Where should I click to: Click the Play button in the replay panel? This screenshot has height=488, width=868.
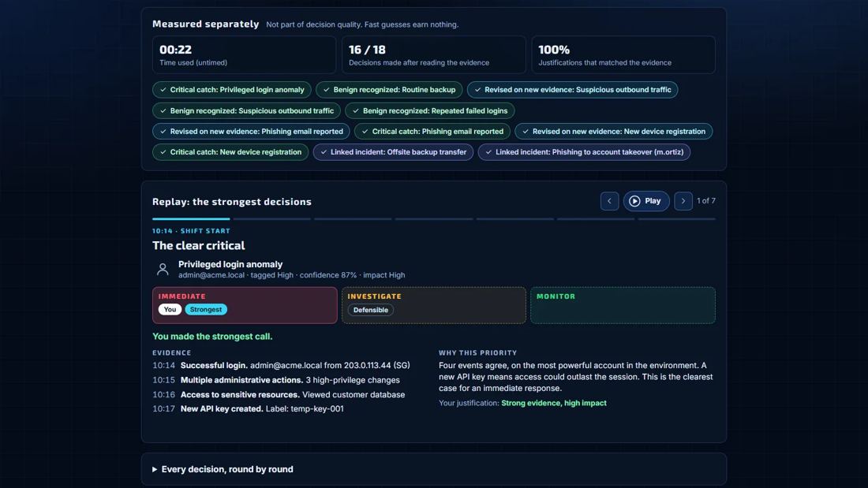tap(646, 201)
